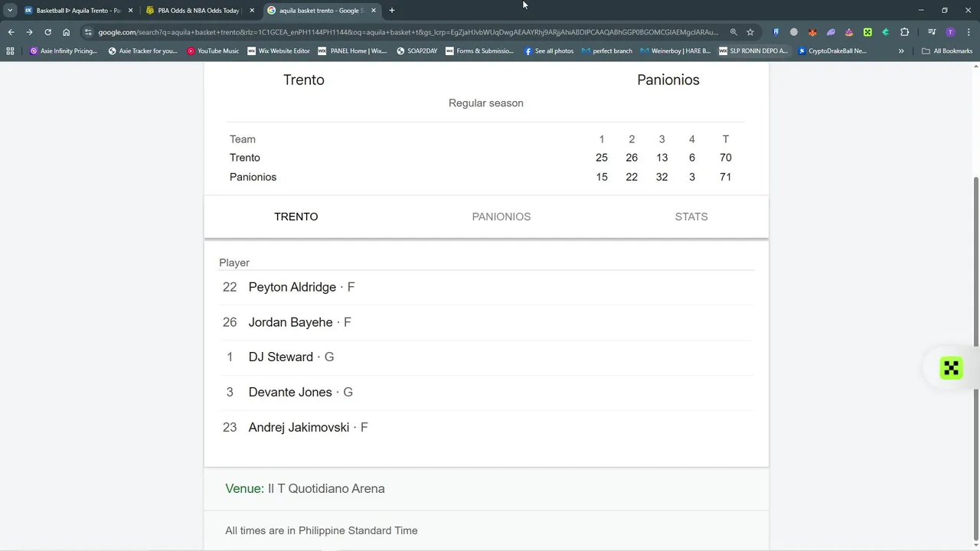Open YouTube Music bookmark
This screenshot has width=980, height=551.
pyautogui.click(x=214, y=51)
